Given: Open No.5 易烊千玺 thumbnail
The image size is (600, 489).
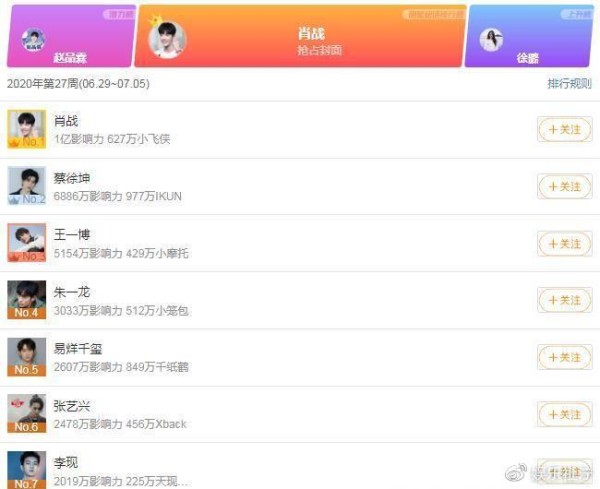Looking at the screenshot, I should coord(26,357).
